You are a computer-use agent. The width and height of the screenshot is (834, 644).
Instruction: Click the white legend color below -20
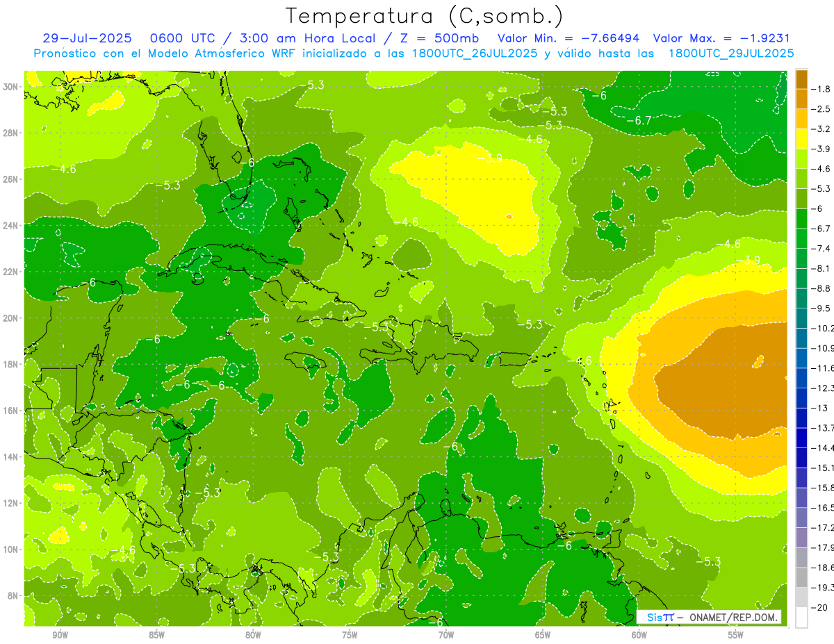[801, 618]
